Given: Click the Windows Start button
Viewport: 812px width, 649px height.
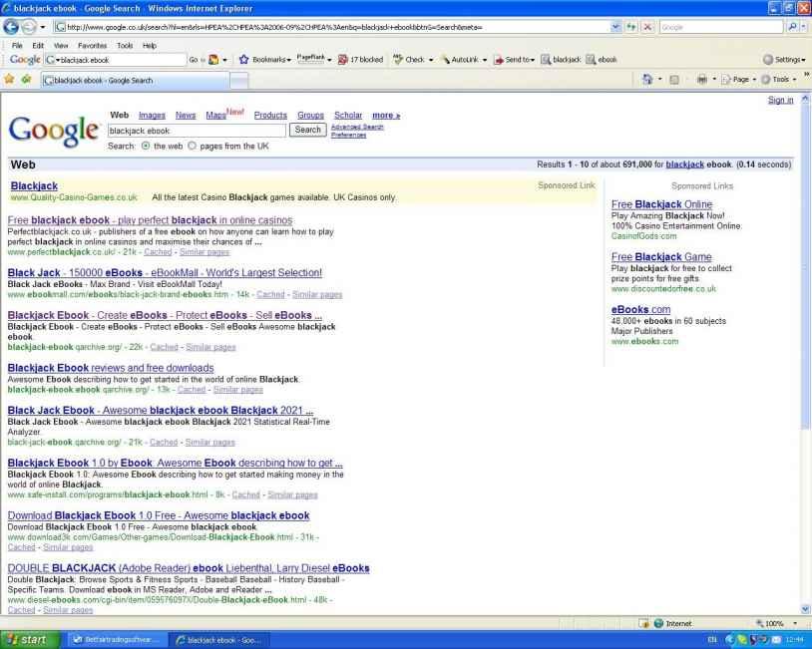Looking at the screenshot, I should point(31,639).
